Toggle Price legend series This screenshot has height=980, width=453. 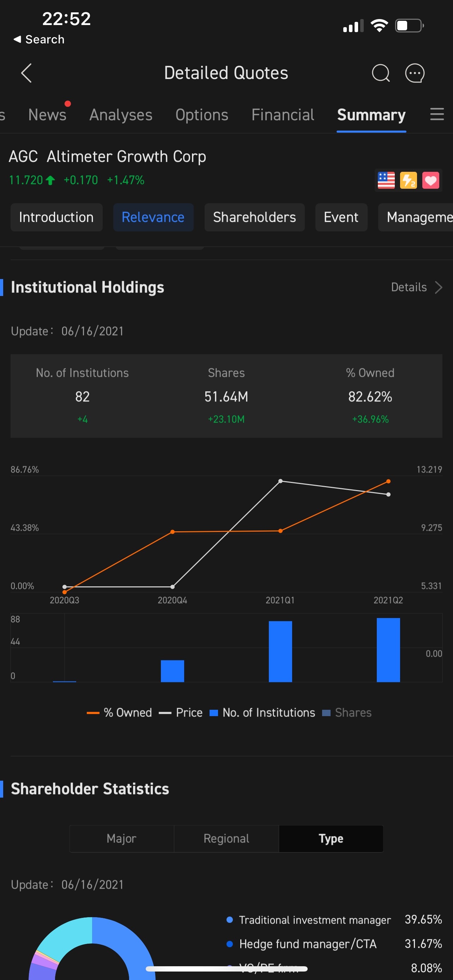pos(181,713)
